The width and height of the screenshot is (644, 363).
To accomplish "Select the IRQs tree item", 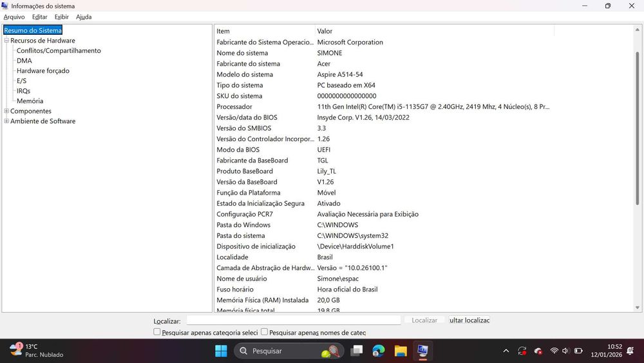I will click(23, 91).
